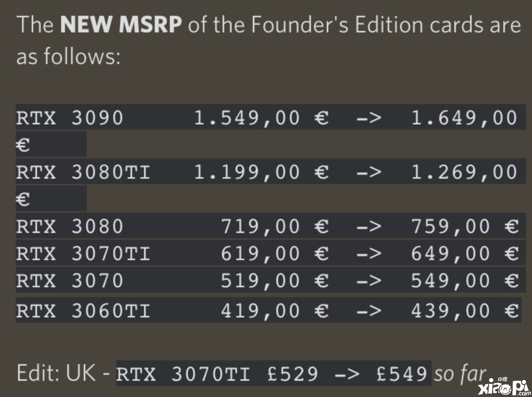Click the RTX 3070 new price 549,00 €
The height and width of the screenshot is (397, 532).
point(465,281)
